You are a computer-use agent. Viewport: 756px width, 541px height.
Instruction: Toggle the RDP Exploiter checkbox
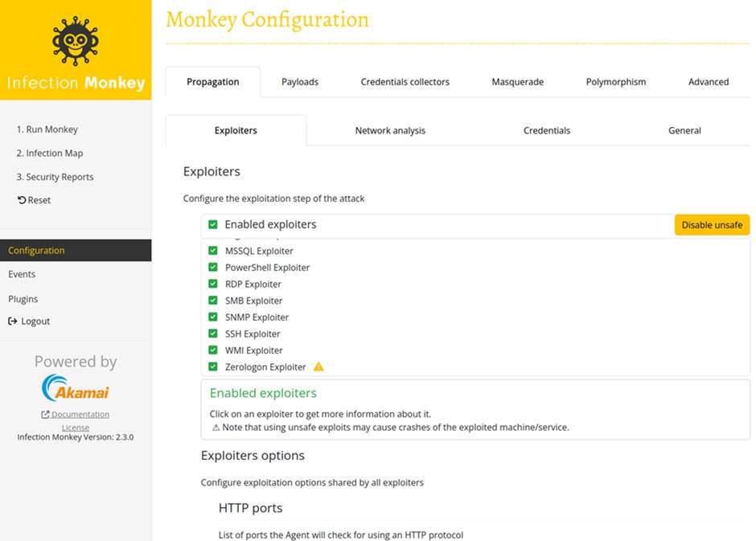(x=213, y=284)
